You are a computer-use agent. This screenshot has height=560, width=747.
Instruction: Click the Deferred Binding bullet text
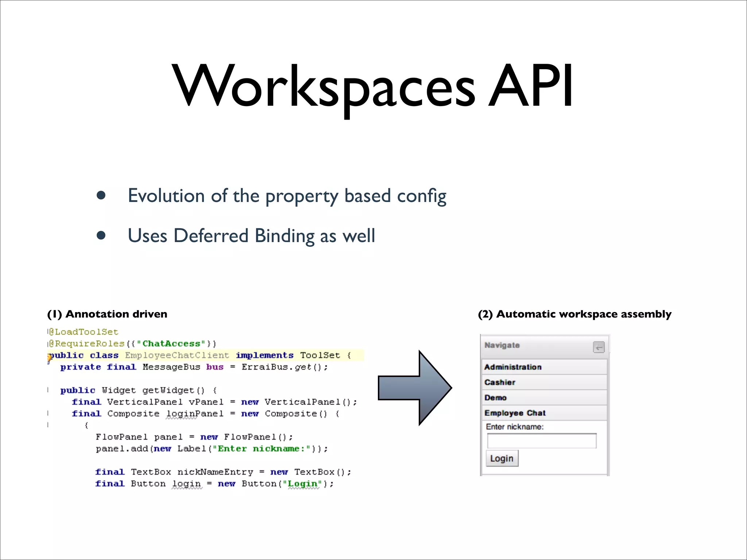pyautogui.click(x=251, y=236)
